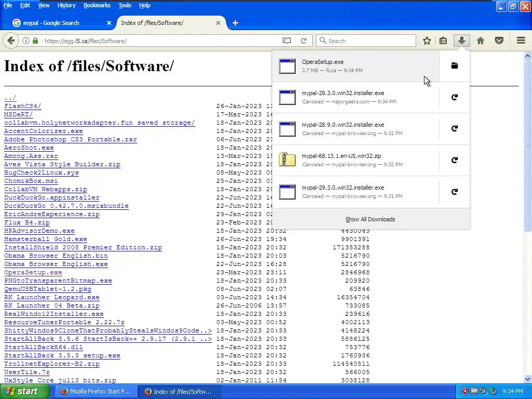This screenshot has height=399, width=532.
Task: Close the mypal Google Search tab
Action: click(109, 23)
